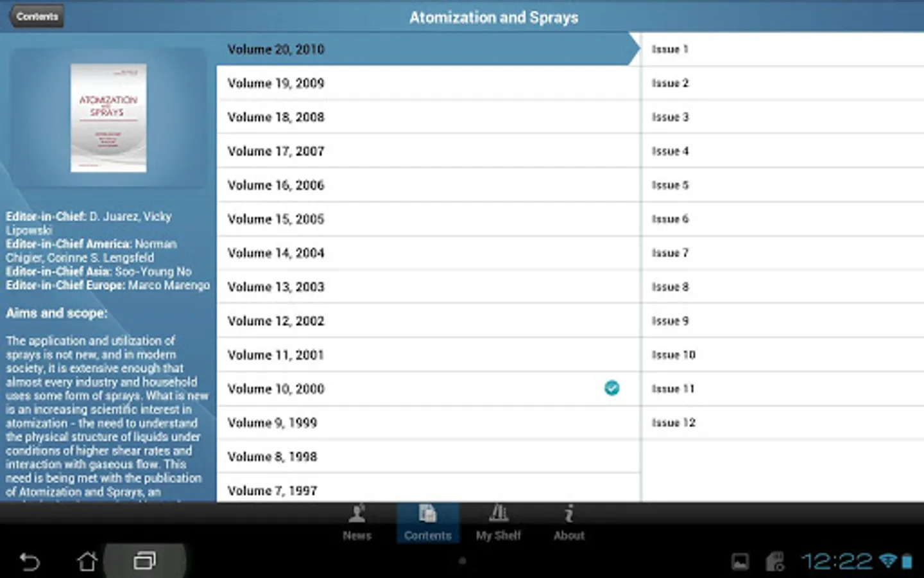Open Issue 6

783,219
